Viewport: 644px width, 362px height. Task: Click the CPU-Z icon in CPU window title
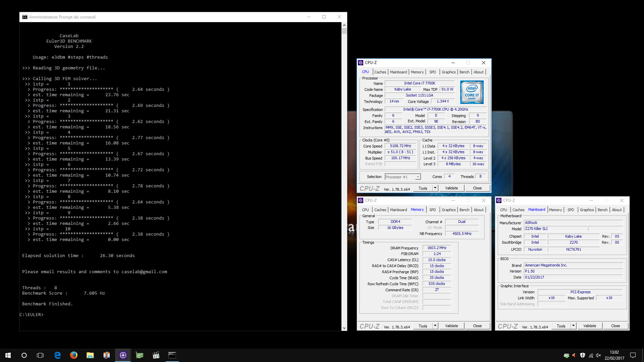[x=361, y=63]
